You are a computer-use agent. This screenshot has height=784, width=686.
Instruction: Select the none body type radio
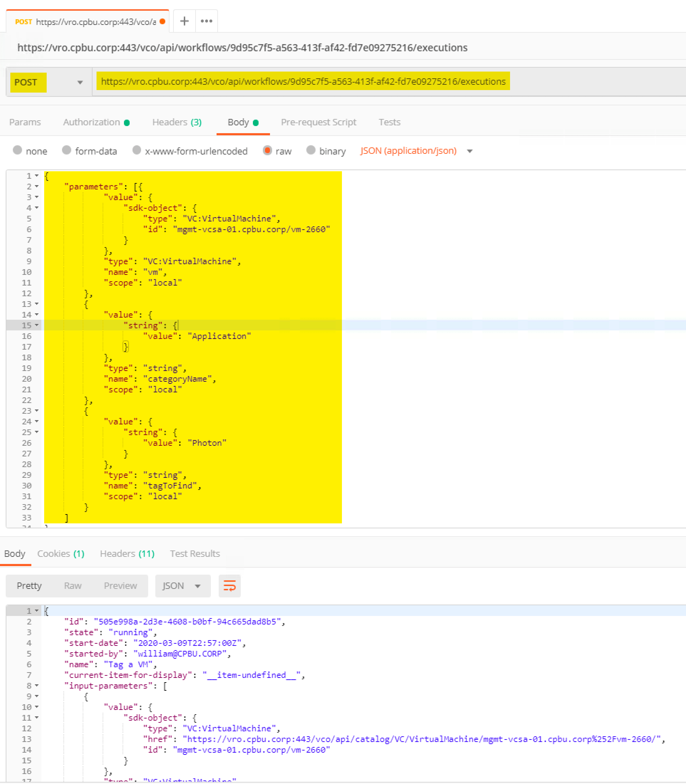[x=17, y=150]
